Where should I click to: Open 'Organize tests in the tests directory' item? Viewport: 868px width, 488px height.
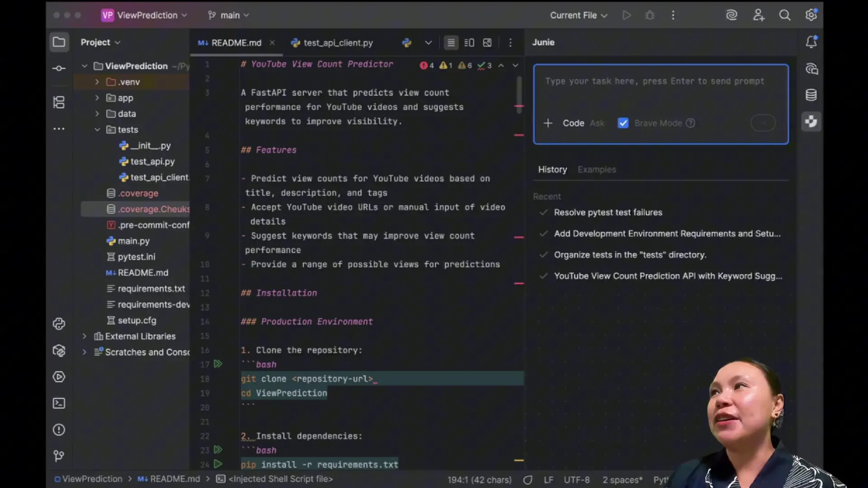[x=630, y=255]
